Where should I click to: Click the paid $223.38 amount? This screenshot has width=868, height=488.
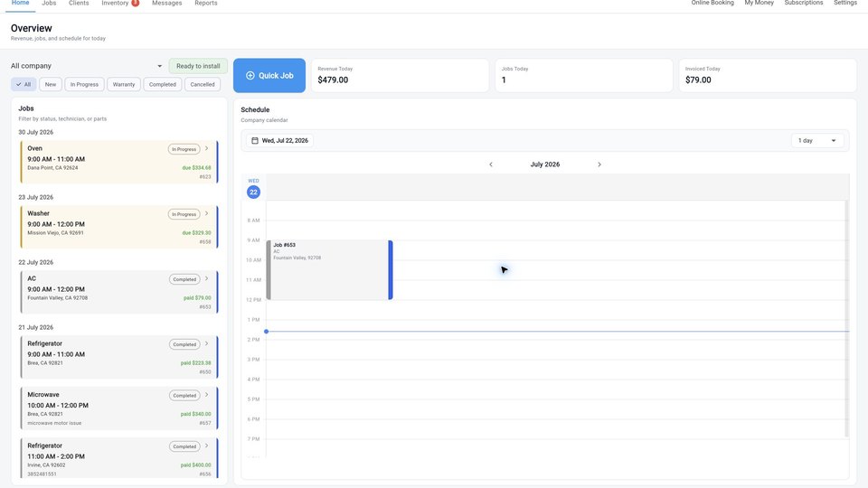pos(195,363)
